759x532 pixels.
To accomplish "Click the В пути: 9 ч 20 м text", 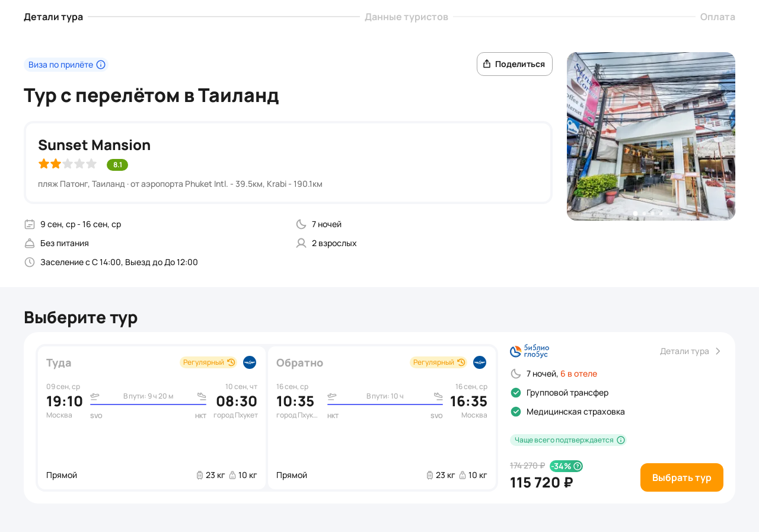I will 148,396.
